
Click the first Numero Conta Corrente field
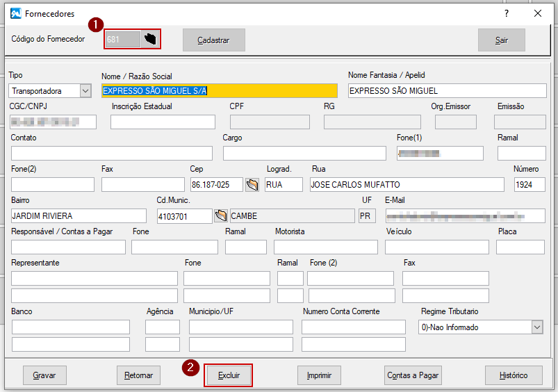(x=354, y=327)
